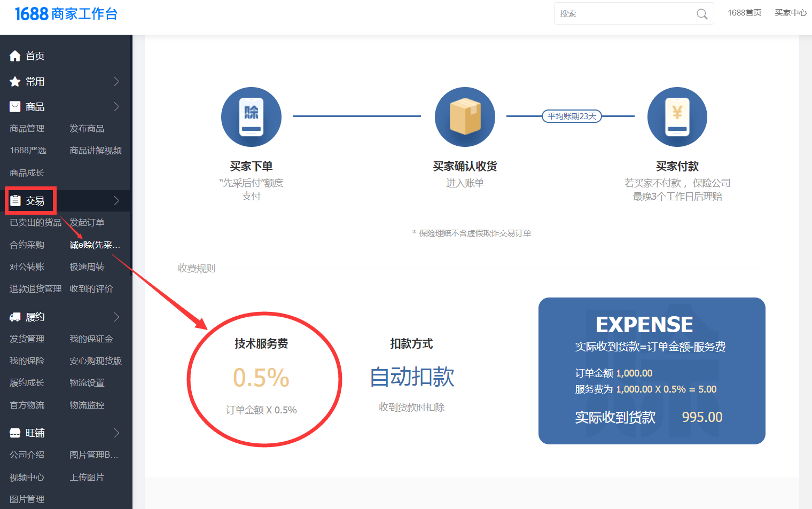Click the shopping bag icon beside 商品
This screenshot has width=812, height=509.
15,107
